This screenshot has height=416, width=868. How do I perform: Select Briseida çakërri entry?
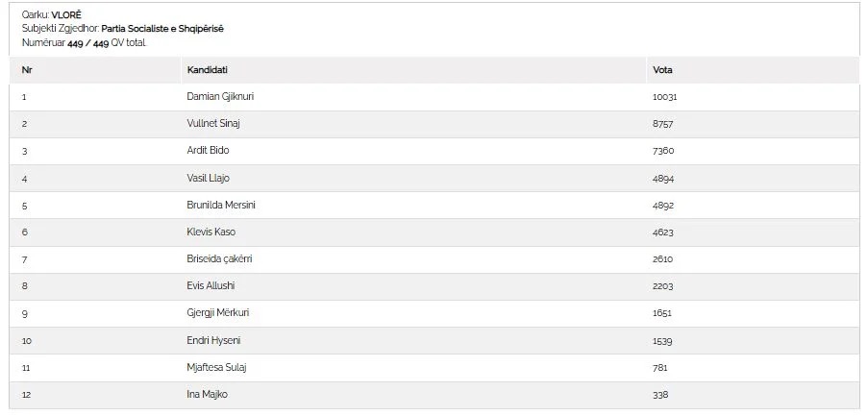219,259
